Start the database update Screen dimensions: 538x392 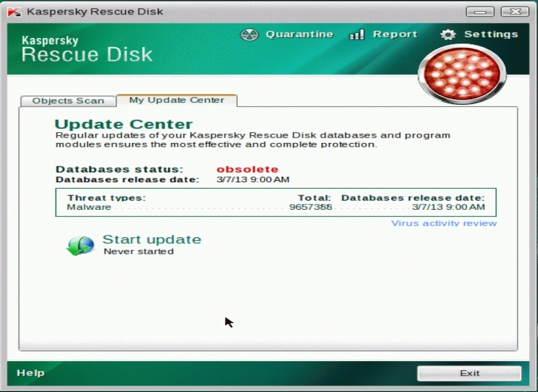point(151,240)
